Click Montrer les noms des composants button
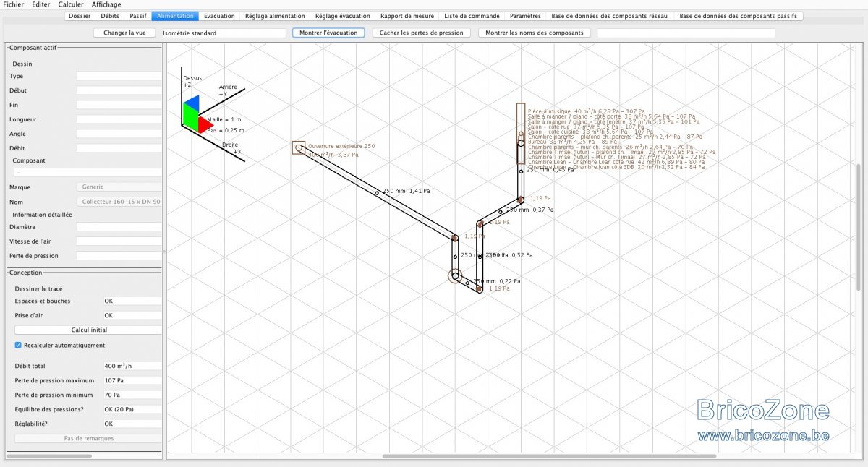868x467 pixels. [x=535, y=33]
